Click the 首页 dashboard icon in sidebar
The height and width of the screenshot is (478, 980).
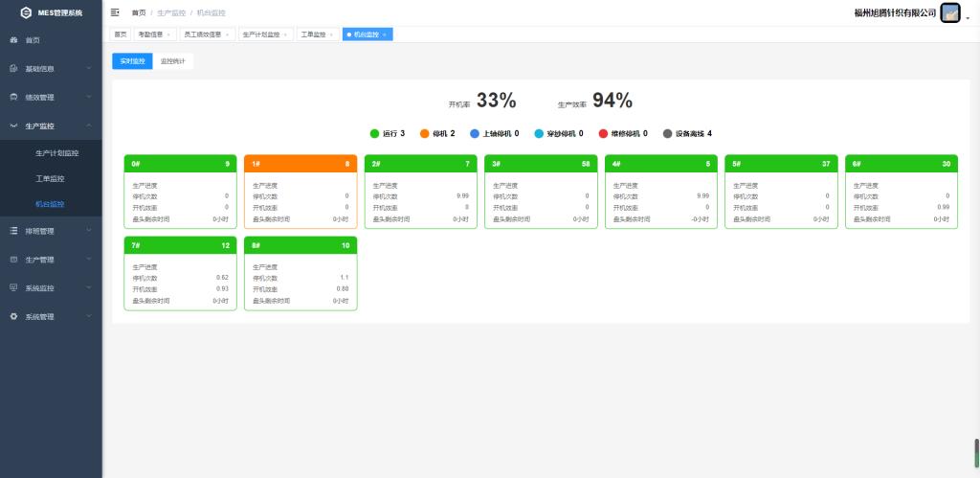(13, 40)
